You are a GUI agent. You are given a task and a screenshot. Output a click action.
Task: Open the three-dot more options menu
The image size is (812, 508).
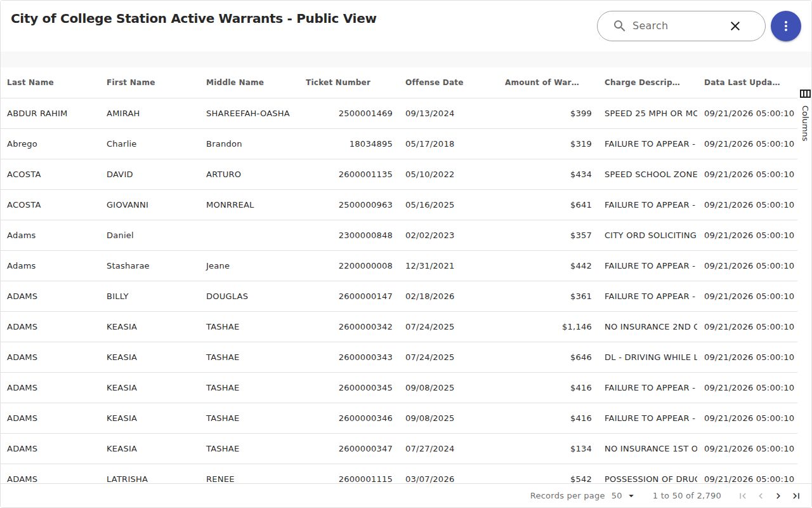(x=786, y=26)
